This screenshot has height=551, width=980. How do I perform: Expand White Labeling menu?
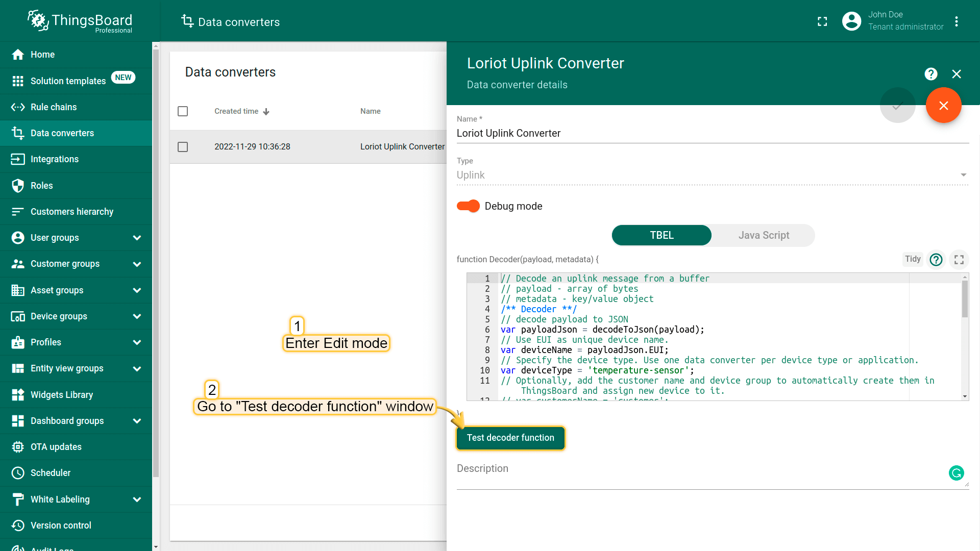(x=137, y=499)
